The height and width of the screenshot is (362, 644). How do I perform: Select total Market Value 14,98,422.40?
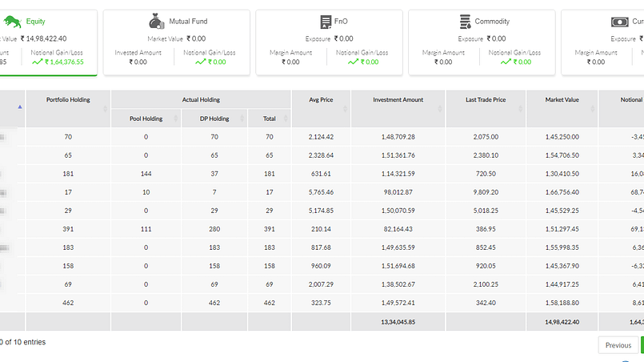tap(562, 322)
